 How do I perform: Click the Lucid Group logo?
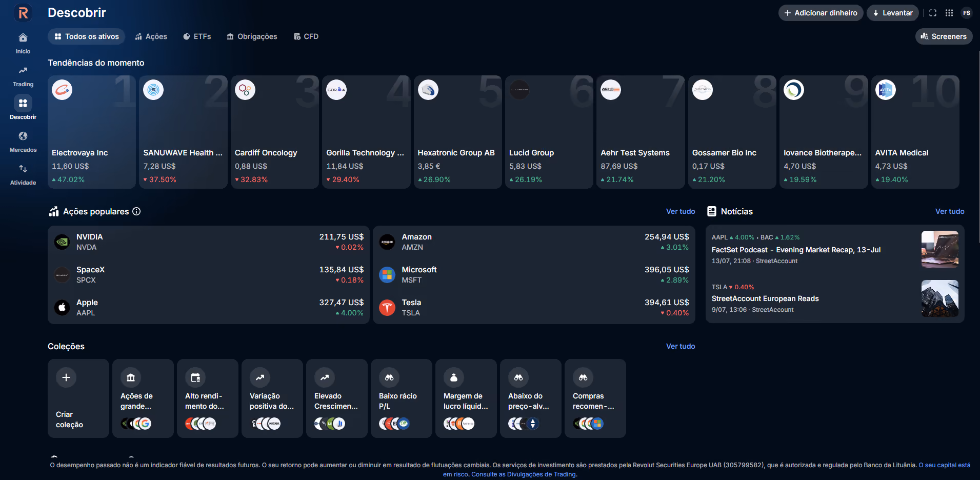pos(519,90)
